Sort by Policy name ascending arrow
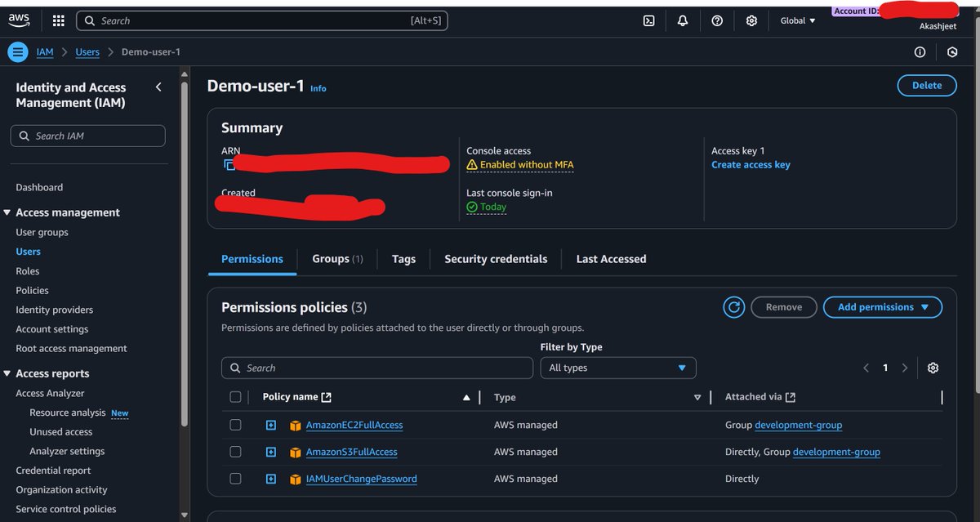The image size is (980, 522). [466, 398]
